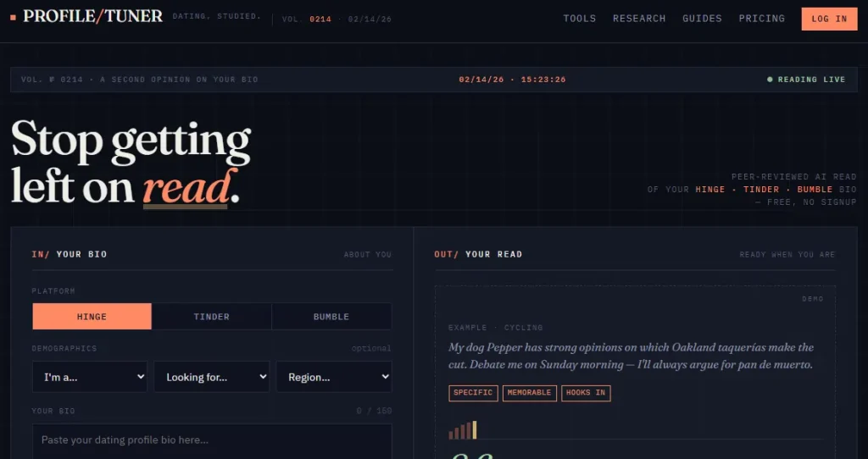The height and width of the screenshot is (459, 868).
Task: Click the "— FREE, NO SIGNUP" text
Action: (x=806, y=202)
